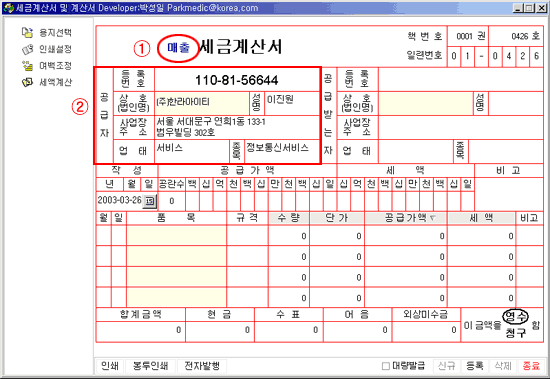550x379 pixels.
Task: Click second row 품목 item field
Action: [176, 256]
